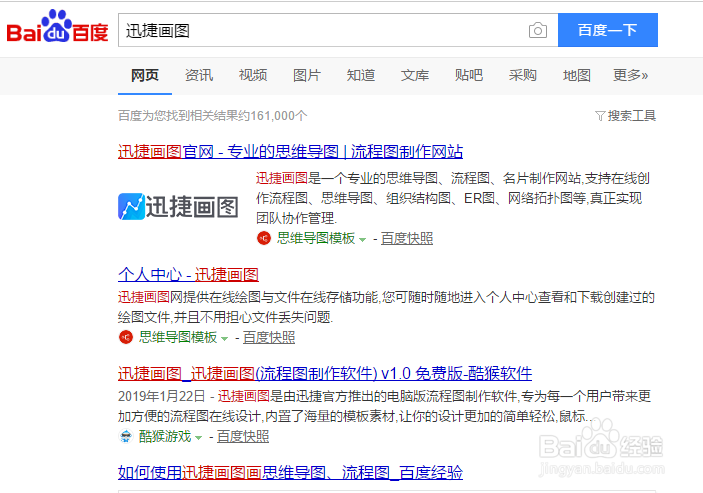This screenshot has width=703, height=493.
Task: Open 迅捷画图官网 result title link
Action: 291,151
